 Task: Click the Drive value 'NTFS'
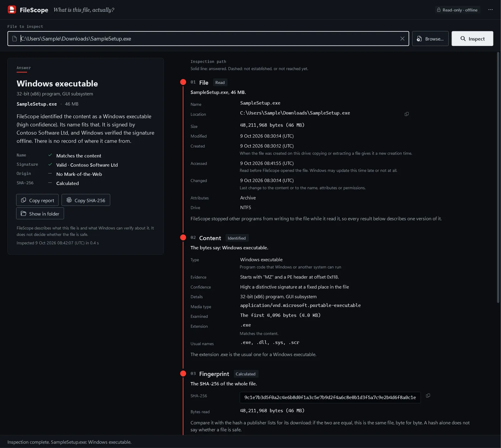(245, 207)
